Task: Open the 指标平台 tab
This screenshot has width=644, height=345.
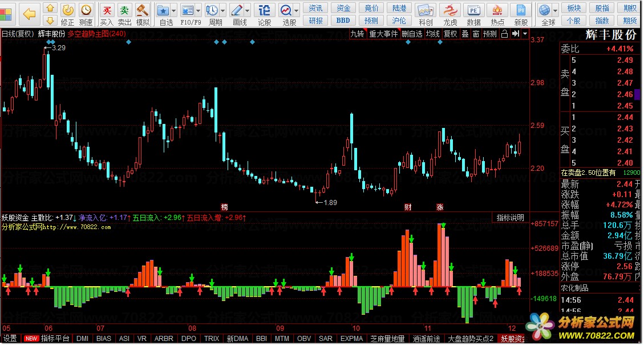Action: coord(55,338)
